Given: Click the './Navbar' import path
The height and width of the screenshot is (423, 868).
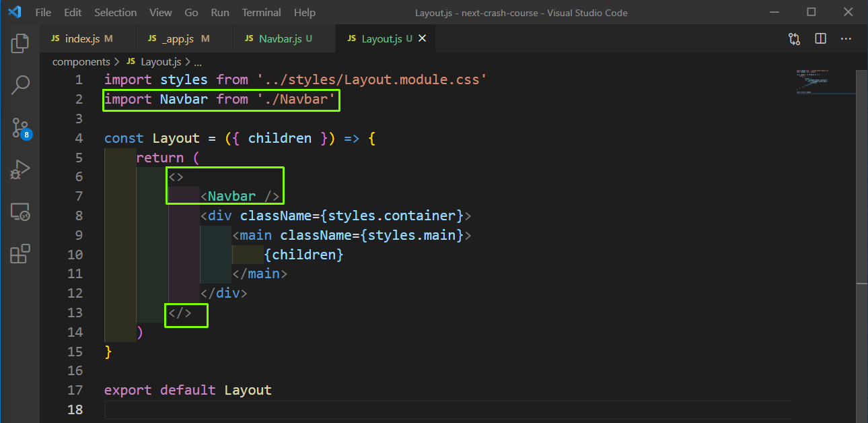Looking at the screenshot, I should (296, 100).
